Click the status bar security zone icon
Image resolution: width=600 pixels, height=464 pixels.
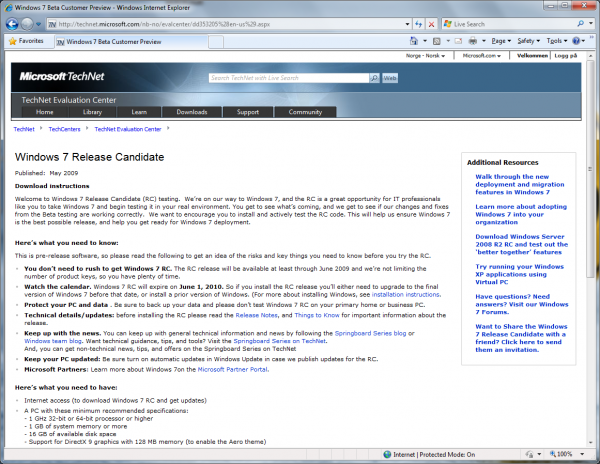387,454
